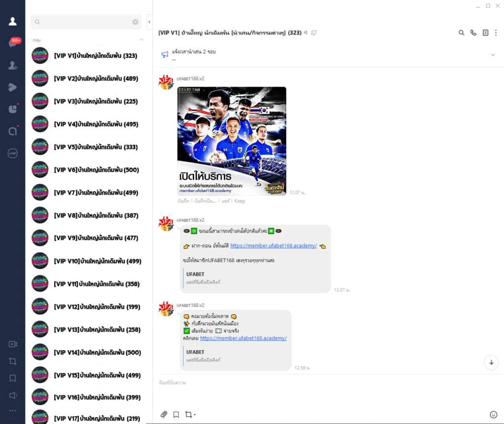The image size is (504, 424).
Task: Select the [VIP V12] group chat (199)
Action: [x=88, y=306]
